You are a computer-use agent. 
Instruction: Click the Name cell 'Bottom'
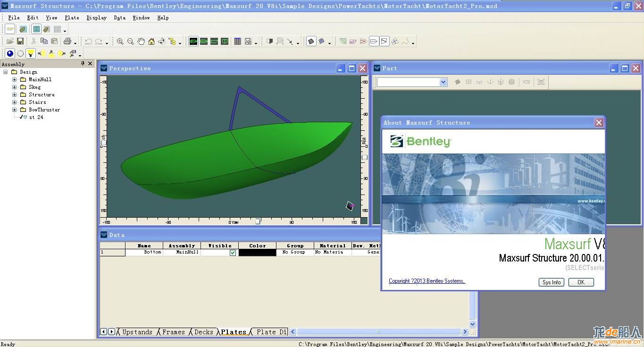click(144, 253)
